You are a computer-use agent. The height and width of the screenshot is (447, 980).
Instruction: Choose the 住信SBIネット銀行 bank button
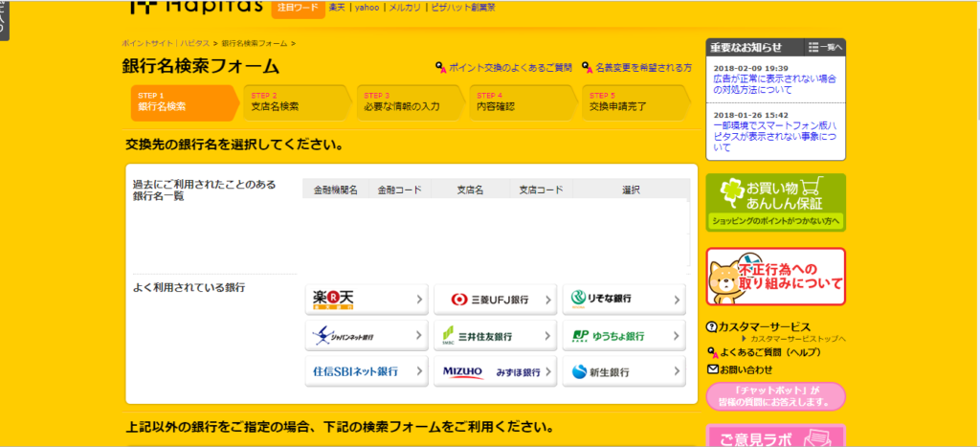(367, 371)
